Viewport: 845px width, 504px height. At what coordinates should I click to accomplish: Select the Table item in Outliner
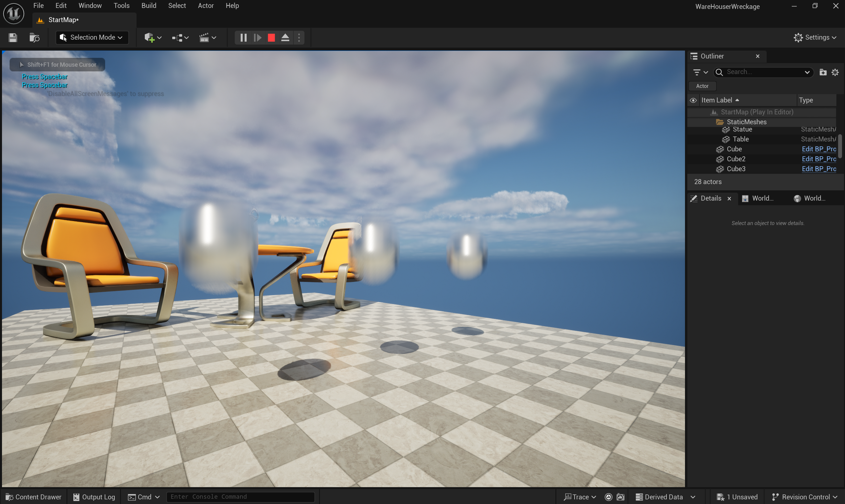click(741, 139)
